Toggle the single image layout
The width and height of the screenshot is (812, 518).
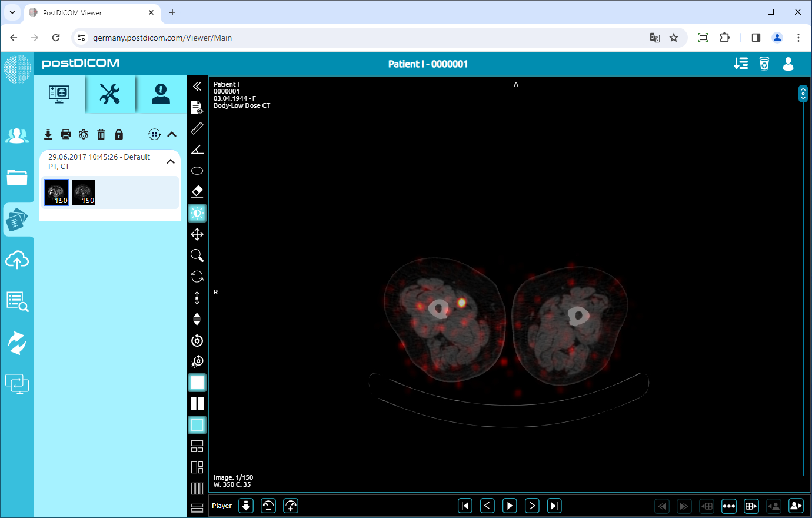[x=197, y=382]
